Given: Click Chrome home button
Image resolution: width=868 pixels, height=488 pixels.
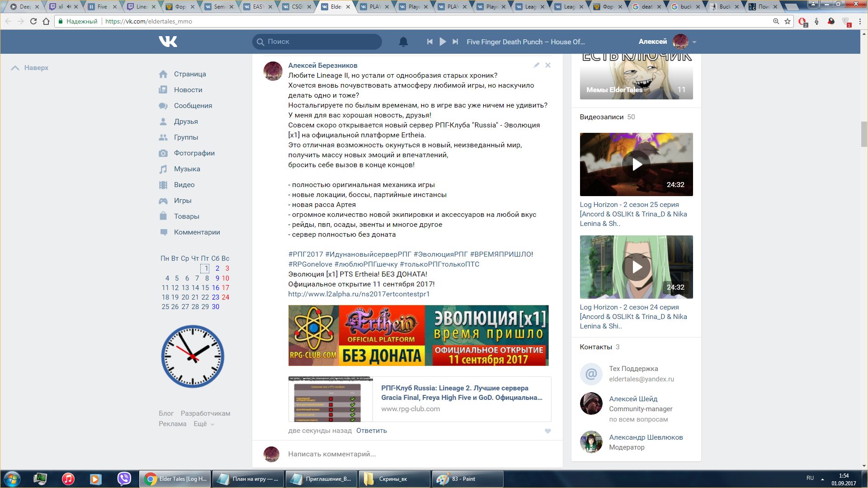Looking at the screenshot, I should click(x=46, y=21).
